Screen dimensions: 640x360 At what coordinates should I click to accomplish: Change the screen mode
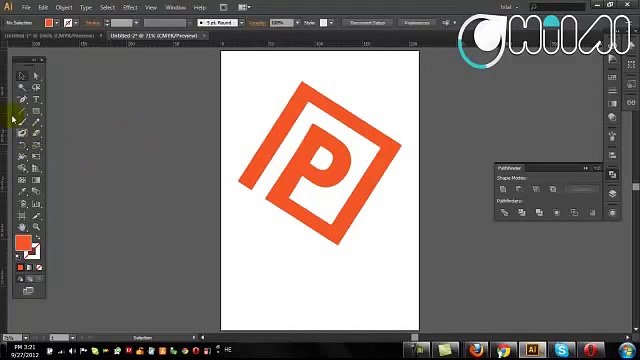pyautogui.click(x=28, y=291)
